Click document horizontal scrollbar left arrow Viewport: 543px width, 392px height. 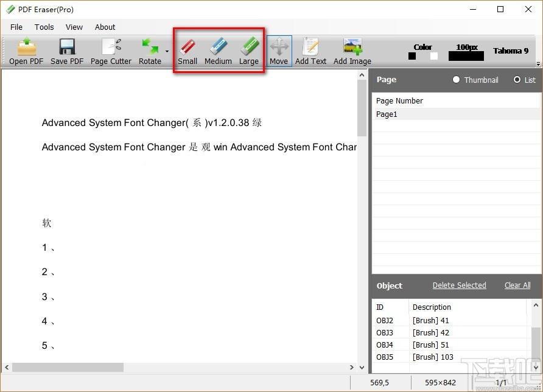pyautogui.click(x=7, y=367)
